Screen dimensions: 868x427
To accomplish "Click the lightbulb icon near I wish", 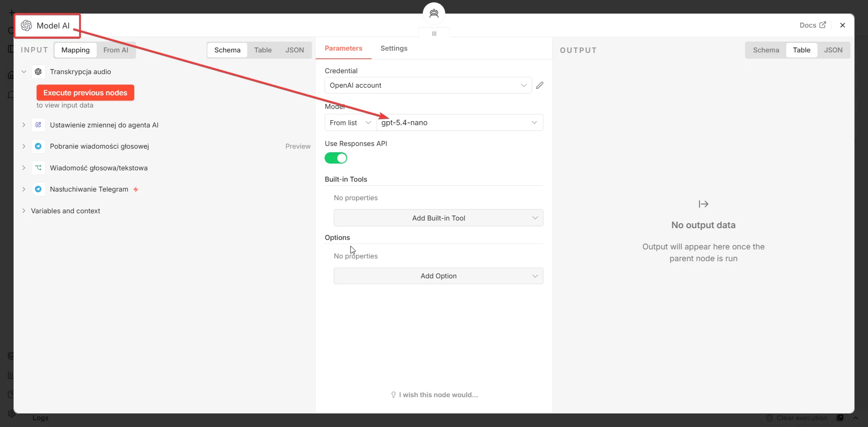I will point(393,395).
